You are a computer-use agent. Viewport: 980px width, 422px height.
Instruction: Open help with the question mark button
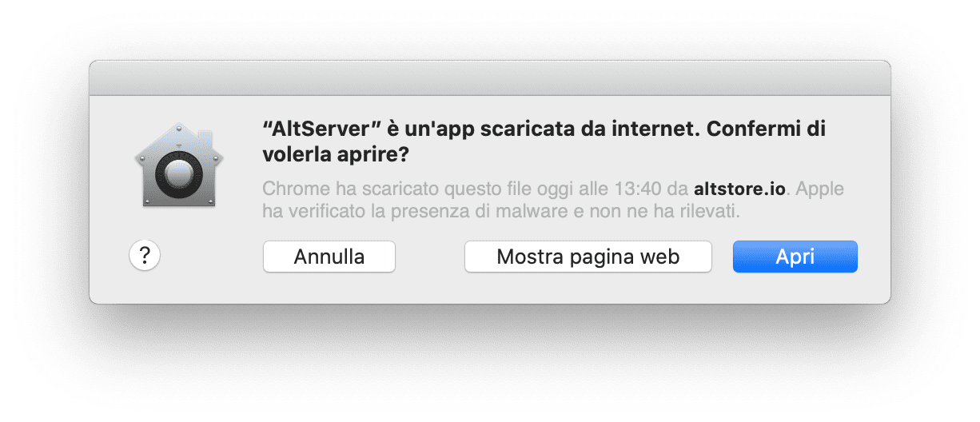pos(145,256)
